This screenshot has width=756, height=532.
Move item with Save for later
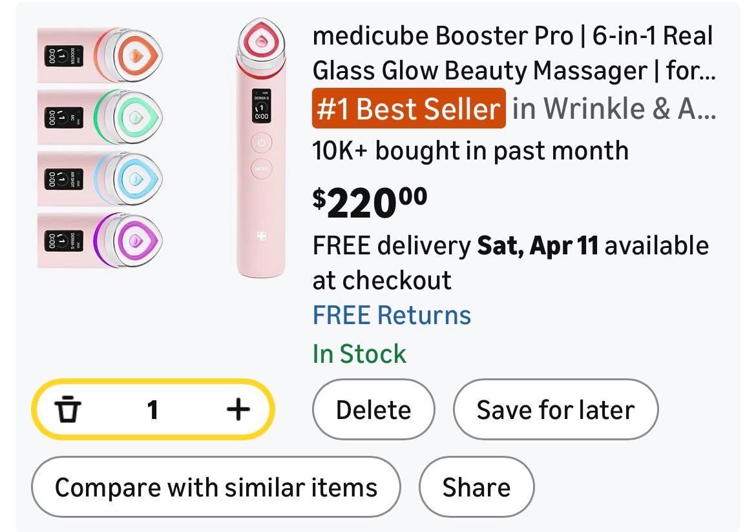pos(555,409)
